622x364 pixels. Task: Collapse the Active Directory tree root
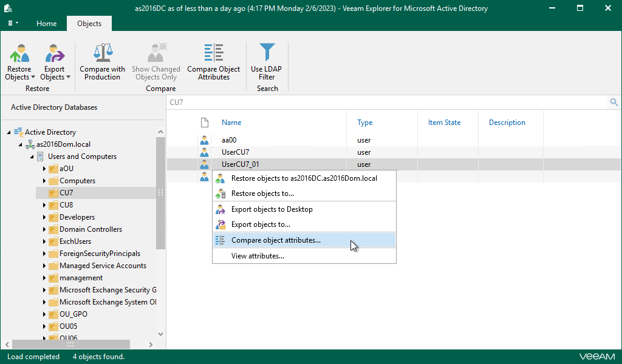pos(9,132)
